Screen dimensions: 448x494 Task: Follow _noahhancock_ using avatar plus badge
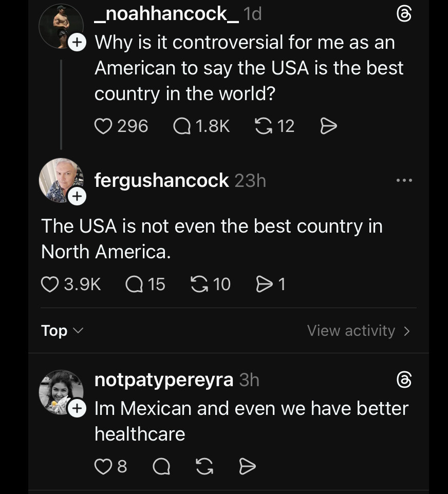[77, 43]
